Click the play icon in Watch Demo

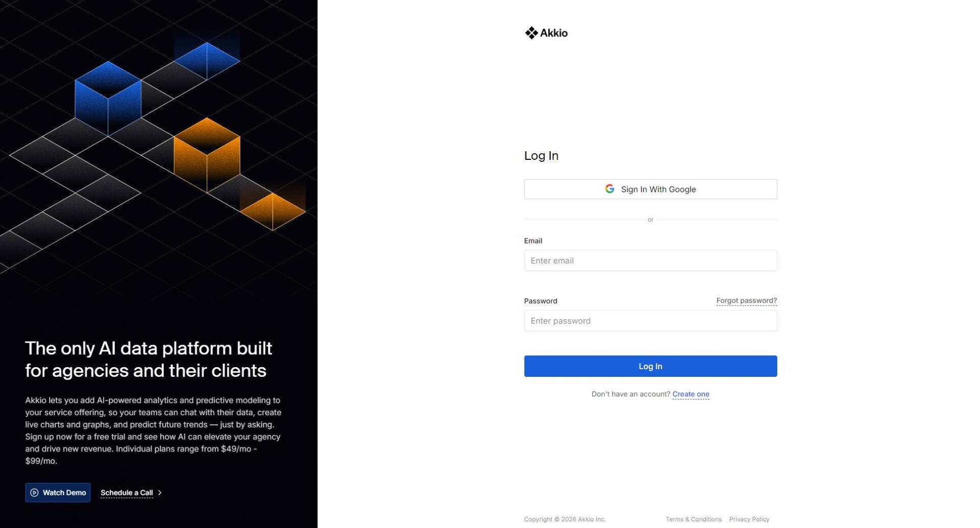point(34,493)
